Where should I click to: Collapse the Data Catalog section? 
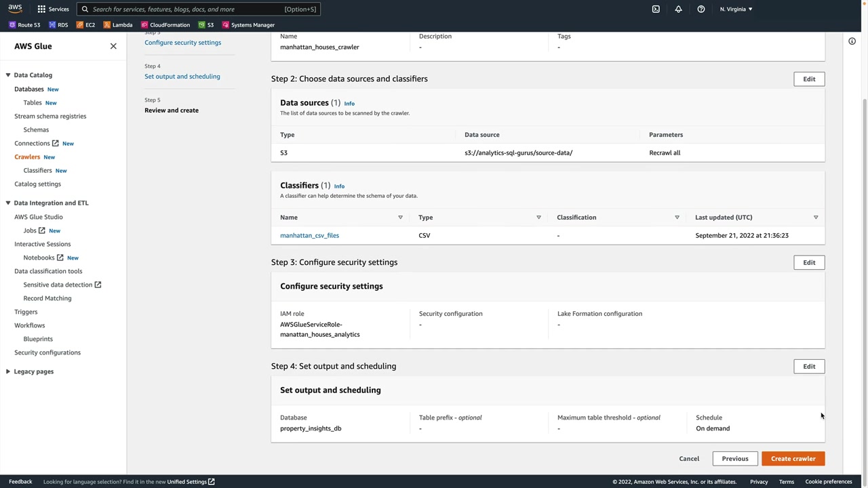pos(8,75)
